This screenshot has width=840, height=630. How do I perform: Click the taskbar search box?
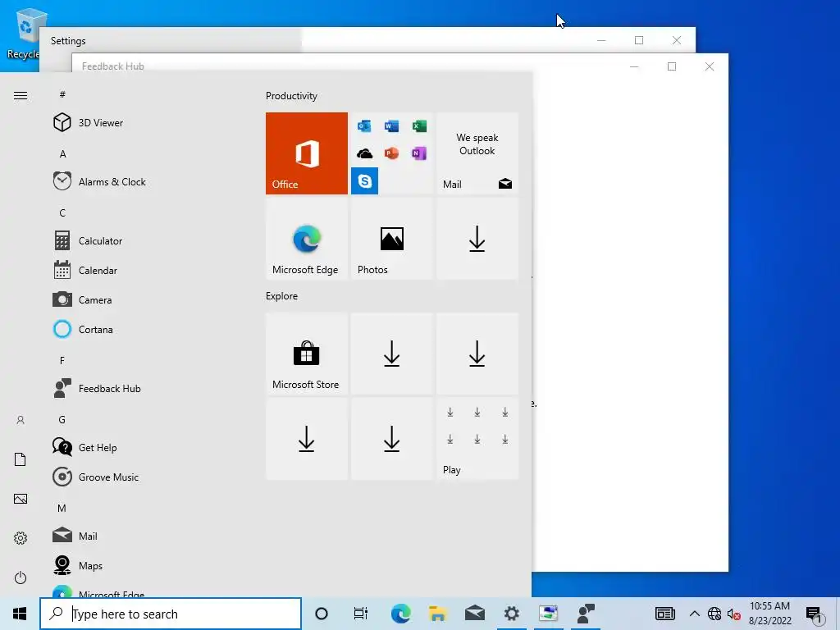coord(171,614)
